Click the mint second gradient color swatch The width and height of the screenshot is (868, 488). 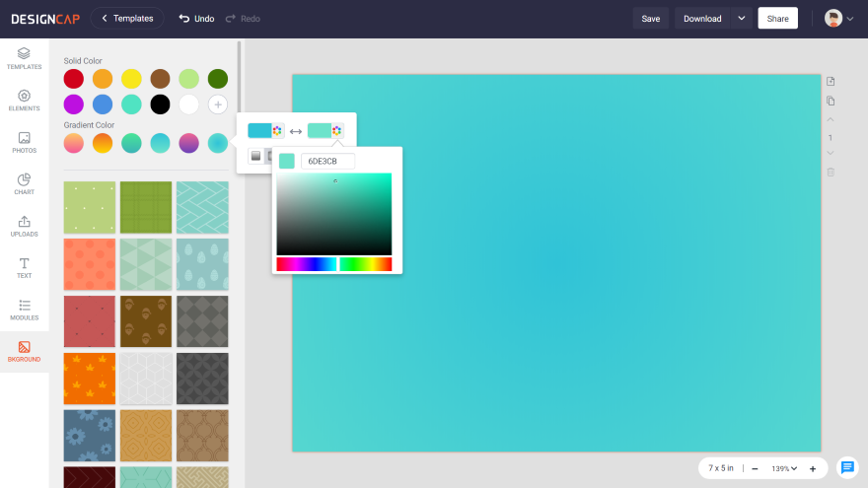pyautogui.click(x=319, y=130)
